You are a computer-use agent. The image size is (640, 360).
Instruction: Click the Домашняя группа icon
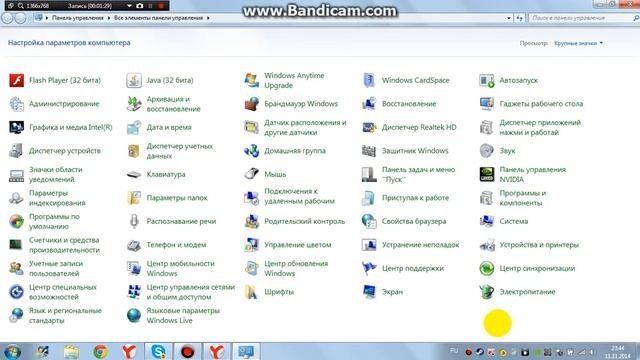[x=251, y=151]
